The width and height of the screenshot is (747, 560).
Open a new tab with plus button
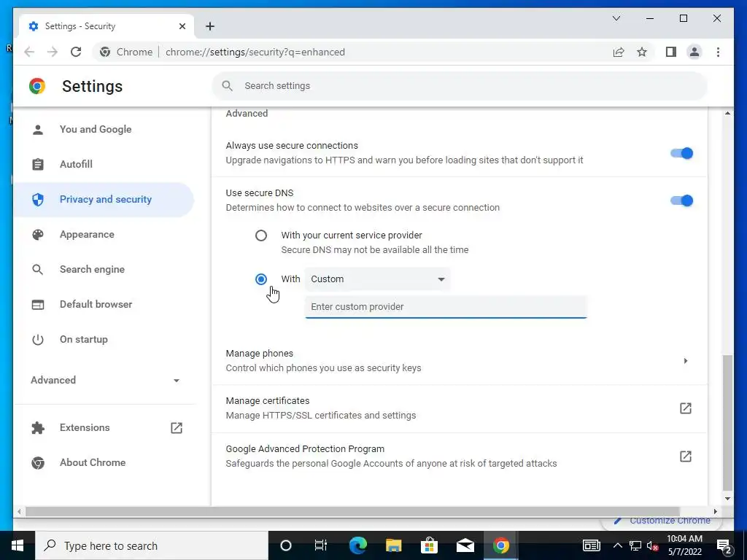pyautogui.click(x=210, y=26)
